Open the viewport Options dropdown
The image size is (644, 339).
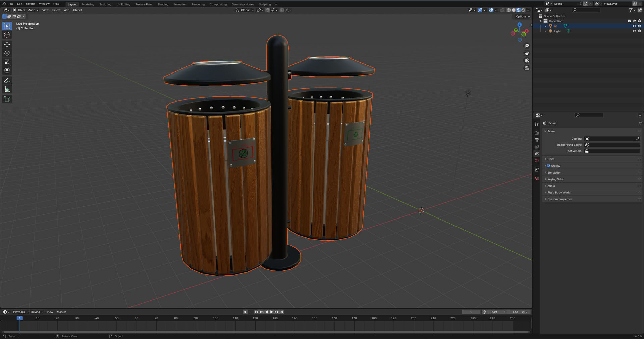point(523,16)
